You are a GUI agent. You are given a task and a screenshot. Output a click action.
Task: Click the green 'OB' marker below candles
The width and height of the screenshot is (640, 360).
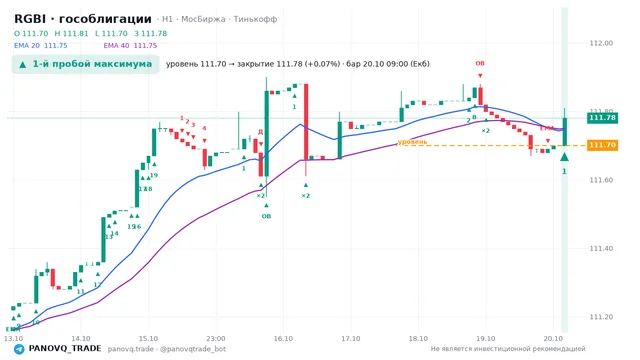coord(266,216)
